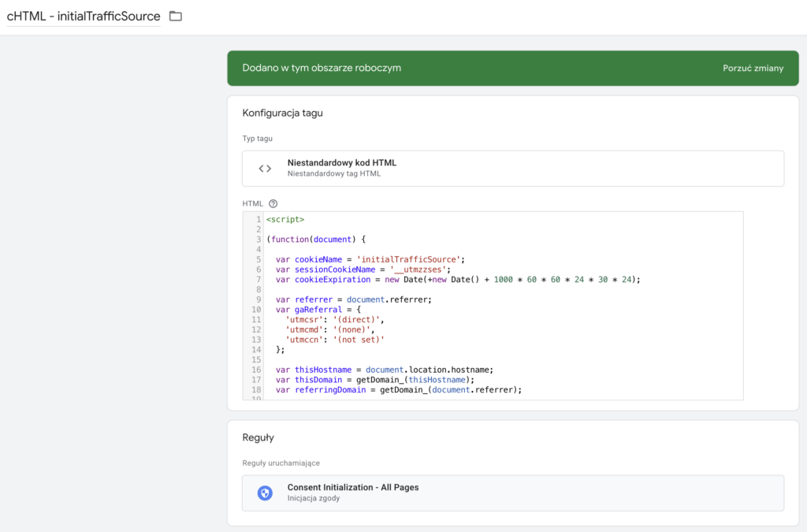Viewport: 807px width, 532px height.
Task: Open the help icon next to HTML label
Action: (273, 203)
